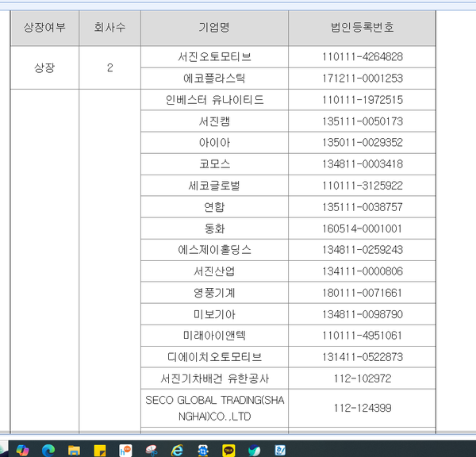Select the 코모스 cell

point(214,164)
